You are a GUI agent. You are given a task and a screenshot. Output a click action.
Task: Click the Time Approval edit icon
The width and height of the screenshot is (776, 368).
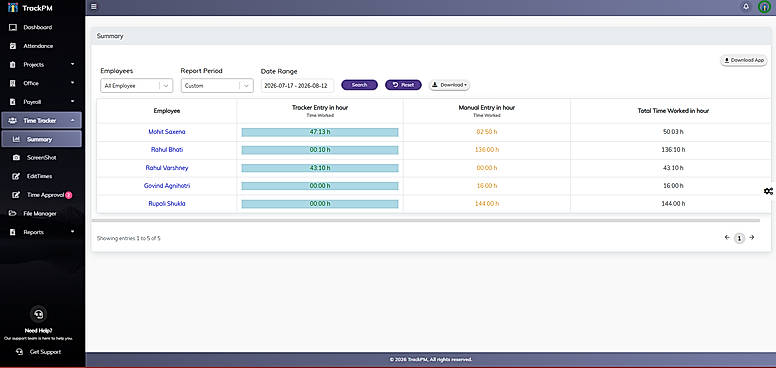(16, 195)
